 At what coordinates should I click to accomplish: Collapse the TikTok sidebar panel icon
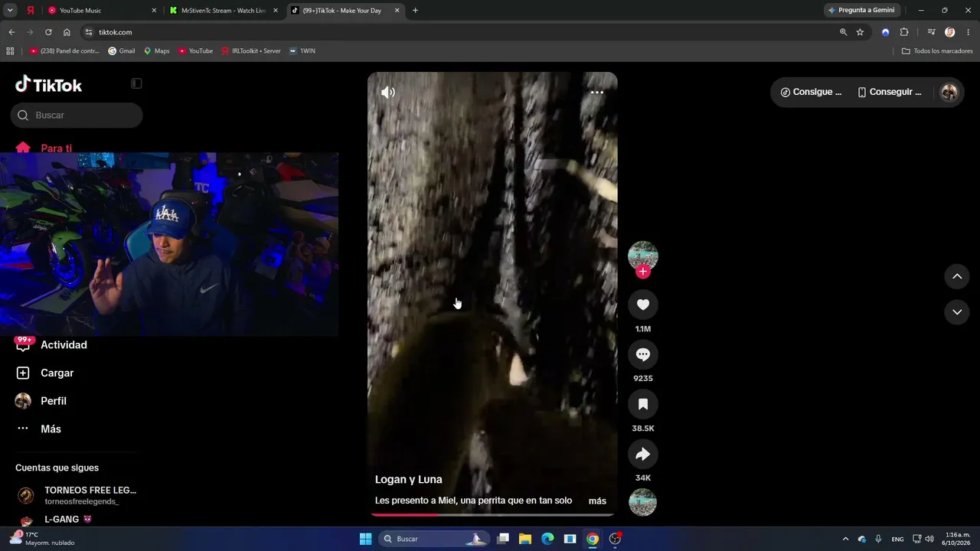(136, 83)
